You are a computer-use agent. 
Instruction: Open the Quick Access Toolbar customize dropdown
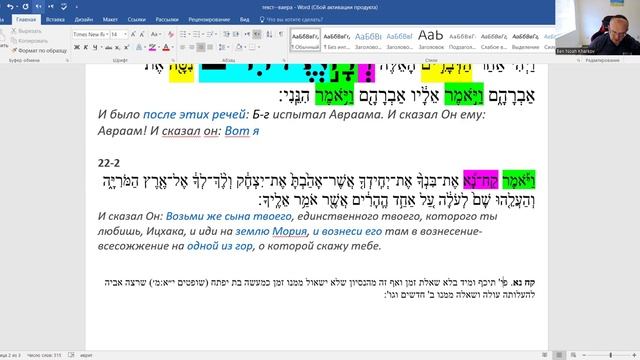[x=76, y=7]
